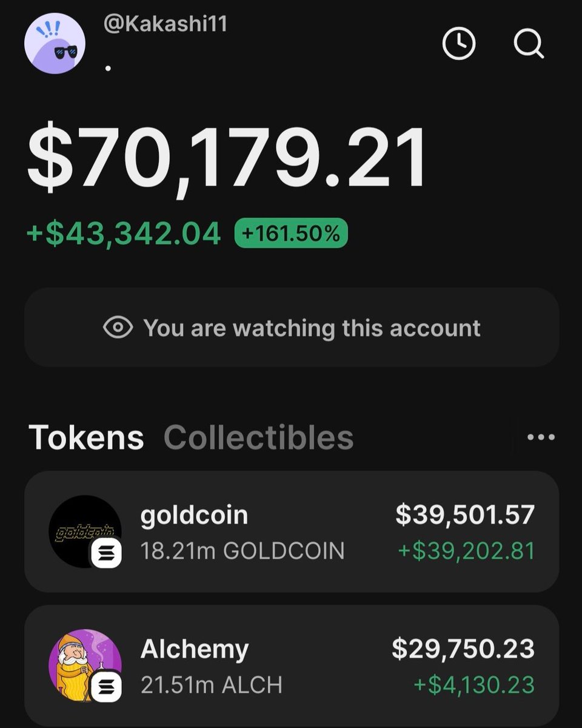Screen dimensions: 582x728
Task: Tap the search magnifier icon
Action: (x=528, y=44)
